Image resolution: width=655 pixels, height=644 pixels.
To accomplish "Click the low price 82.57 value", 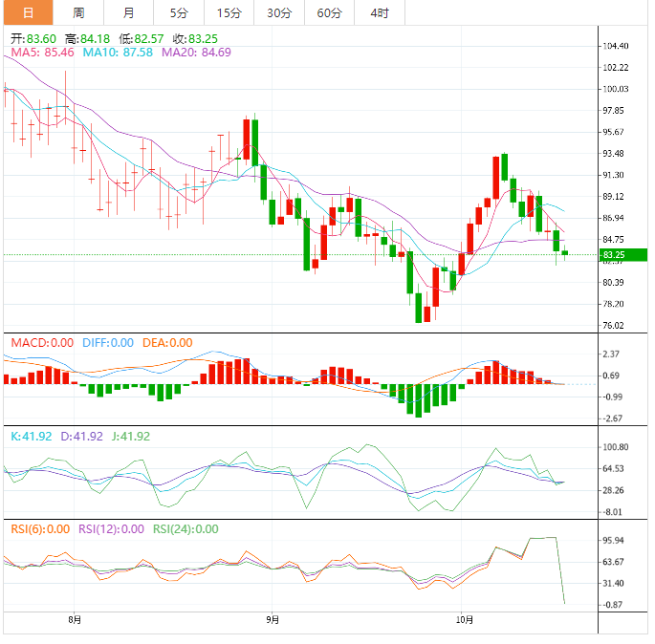I will [x=149, y=39].
